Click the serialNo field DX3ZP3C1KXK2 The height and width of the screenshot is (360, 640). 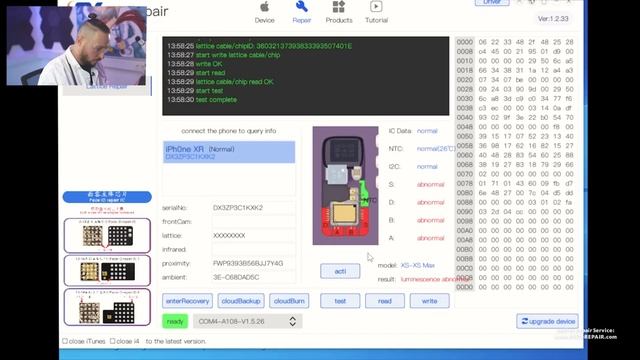(253, 208)
